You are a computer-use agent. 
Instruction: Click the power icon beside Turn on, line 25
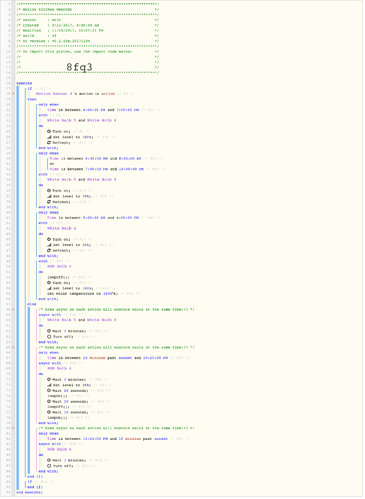click(49, 131)
